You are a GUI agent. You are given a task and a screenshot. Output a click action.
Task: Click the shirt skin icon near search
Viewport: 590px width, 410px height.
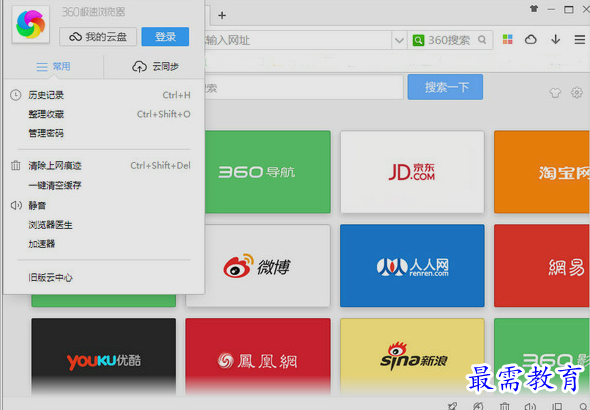(555, 92)
